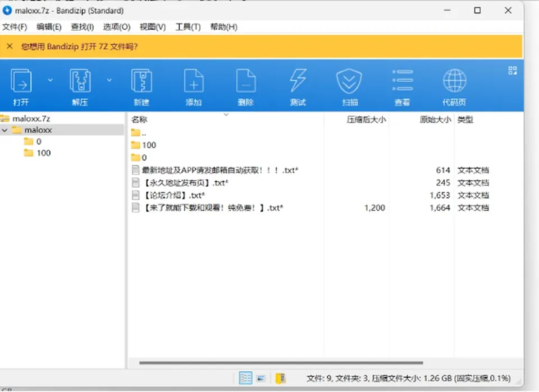Viewport: 539px width, 392px height.
Task: Click the 1,653 original size cell
Action: 440,195
